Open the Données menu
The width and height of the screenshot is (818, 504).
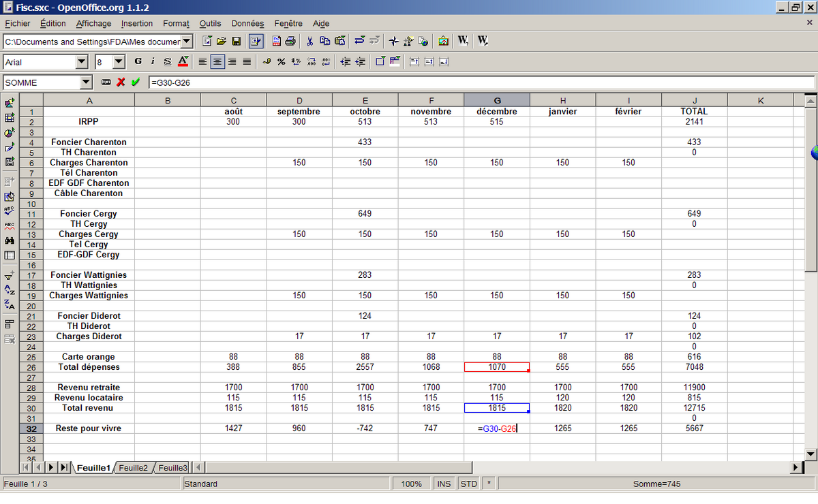tap(247, 23)
